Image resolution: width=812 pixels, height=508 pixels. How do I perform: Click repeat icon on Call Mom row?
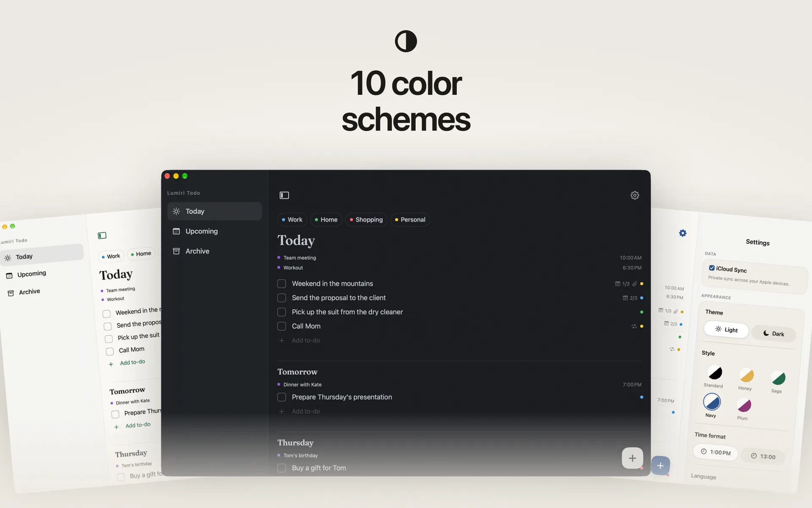coord(634,326)
